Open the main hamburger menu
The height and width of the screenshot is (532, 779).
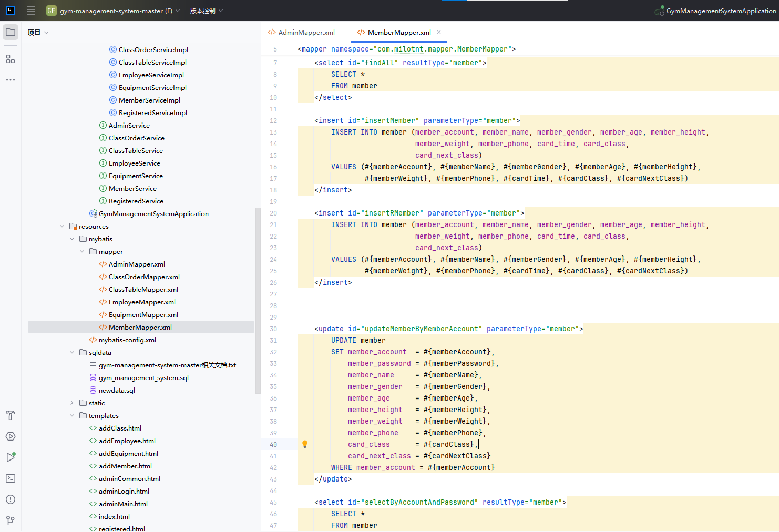31,11
